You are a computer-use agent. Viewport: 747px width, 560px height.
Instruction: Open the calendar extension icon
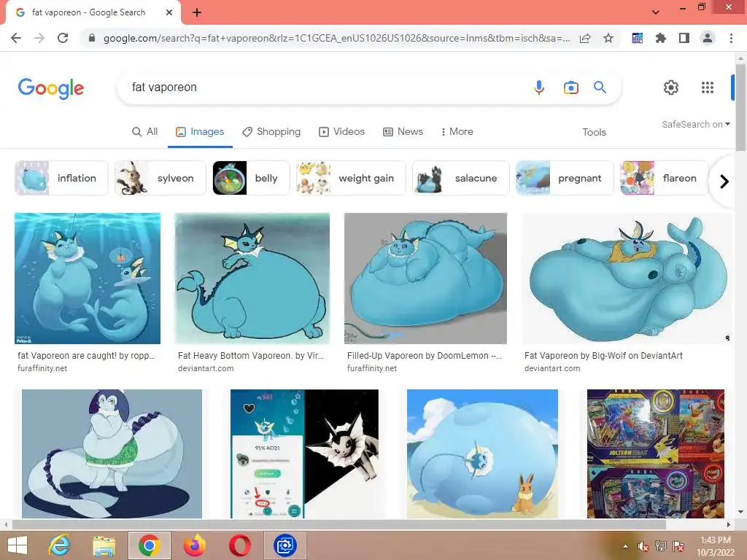(638, 38)
